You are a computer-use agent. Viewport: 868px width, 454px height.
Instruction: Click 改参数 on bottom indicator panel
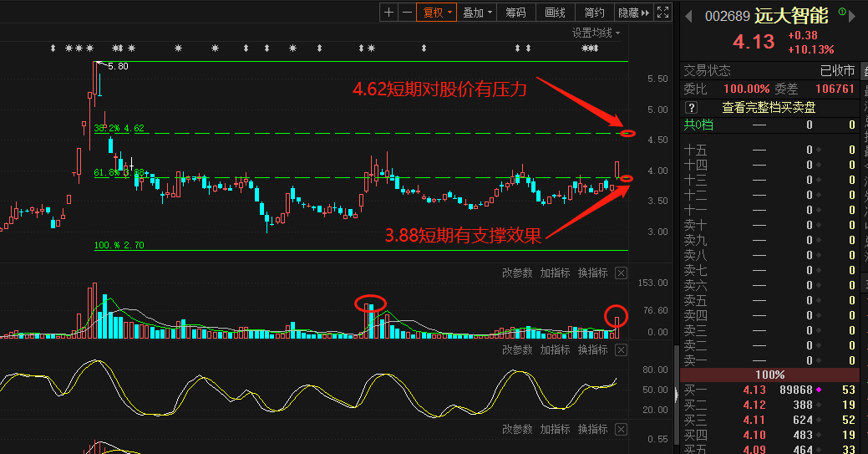coord(517,429)
